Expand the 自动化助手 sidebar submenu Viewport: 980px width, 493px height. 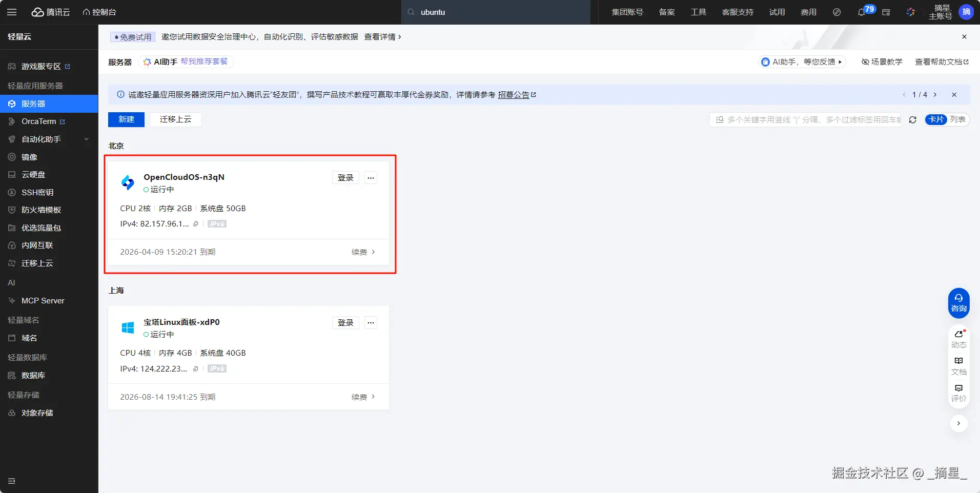point(87,139)
